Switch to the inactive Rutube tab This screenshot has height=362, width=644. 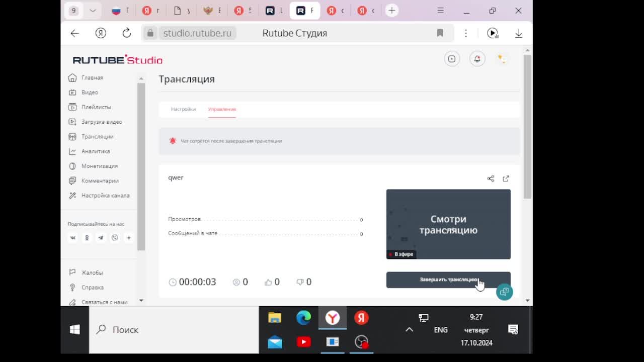tap(274, 11)
